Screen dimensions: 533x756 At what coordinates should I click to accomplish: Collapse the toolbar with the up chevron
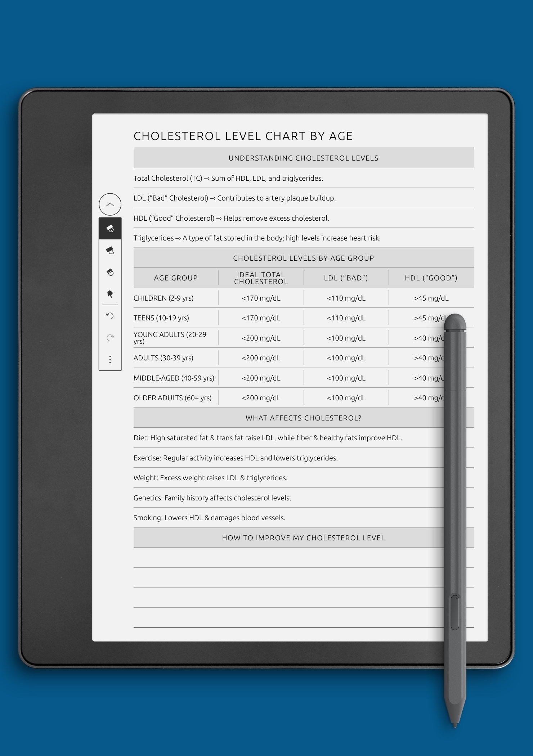pos(110,204)
